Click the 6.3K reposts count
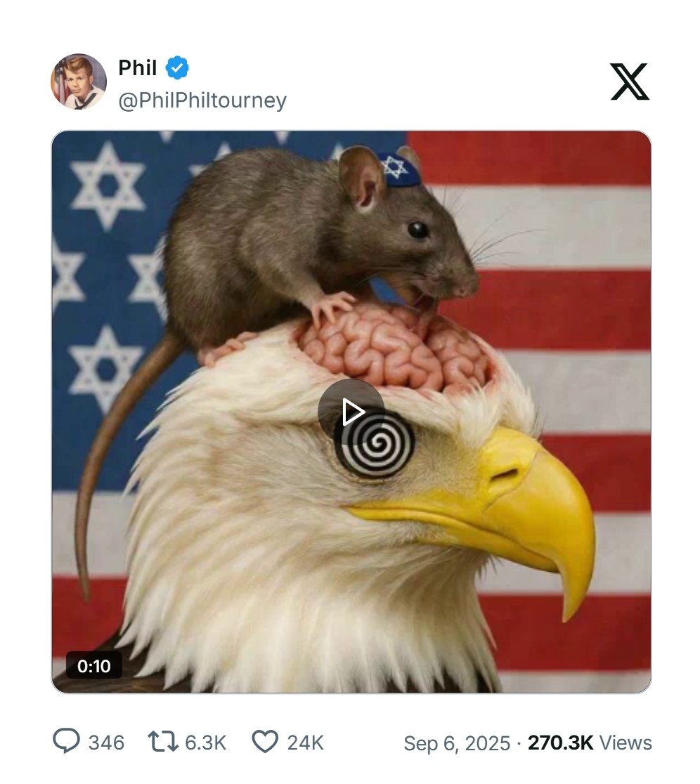Screen dimensions: 700x784 point(206,743)
